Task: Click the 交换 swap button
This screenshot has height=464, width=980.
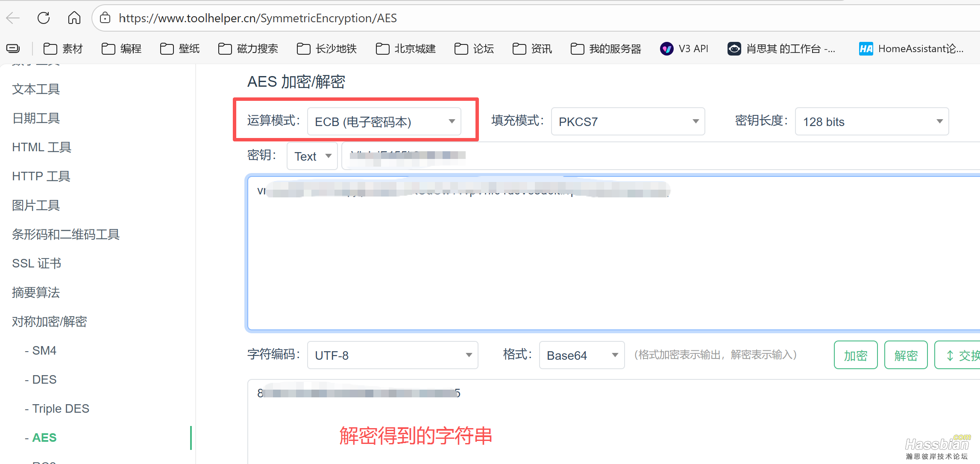Action: (964, 355)
